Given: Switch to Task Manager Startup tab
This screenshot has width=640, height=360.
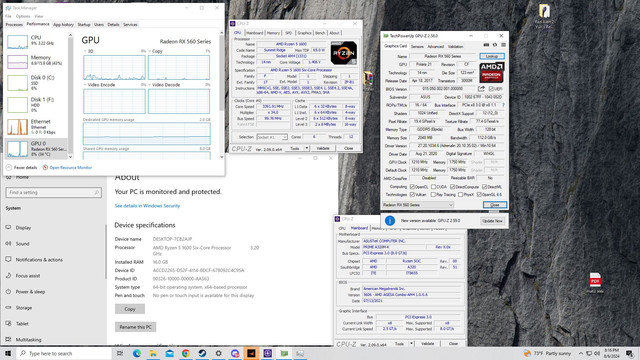Looking at the screenshot, I should pos(84,24).
